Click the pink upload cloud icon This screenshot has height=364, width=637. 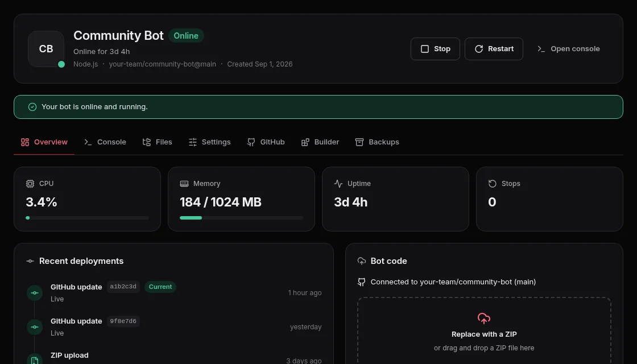tap(484, 318)
